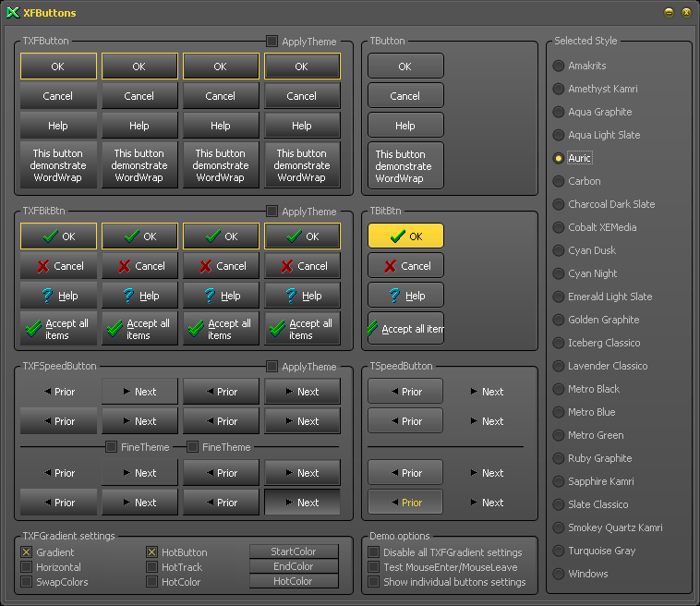Image resolution: width=700 pixels, height=606 pixels.
Task: Click the Help question mark button in TBitBtn group
Action: click(x=405, y=296)
